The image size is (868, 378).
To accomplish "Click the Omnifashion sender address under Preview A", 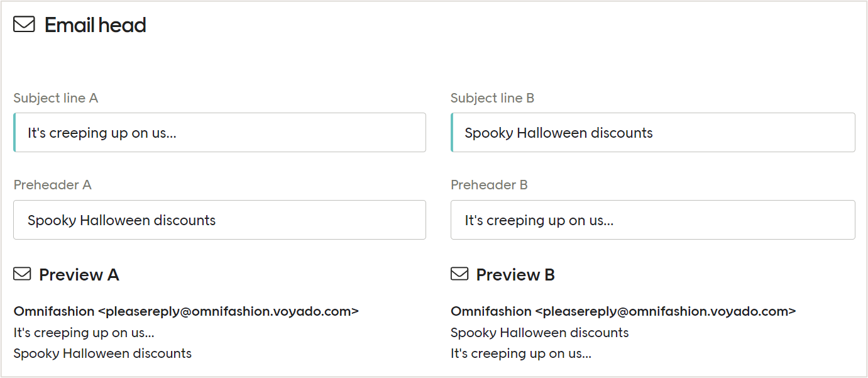I will 187,311.
